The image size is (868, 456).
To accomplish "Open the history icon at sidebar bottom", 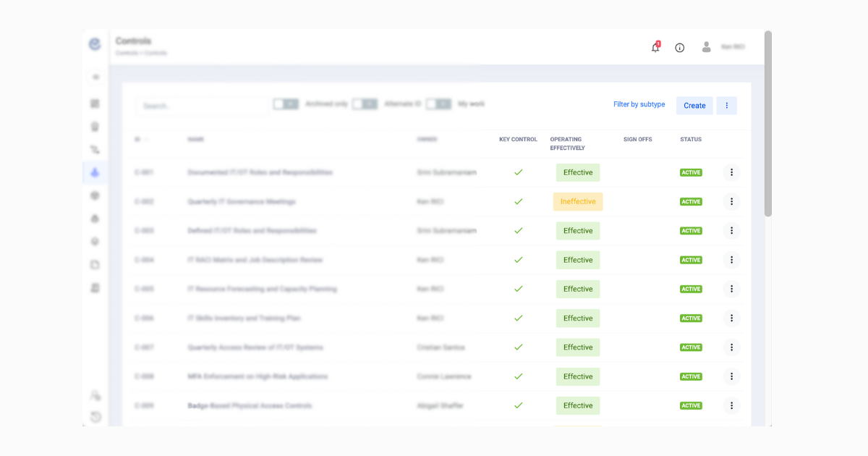I will [x=95, y=417].
